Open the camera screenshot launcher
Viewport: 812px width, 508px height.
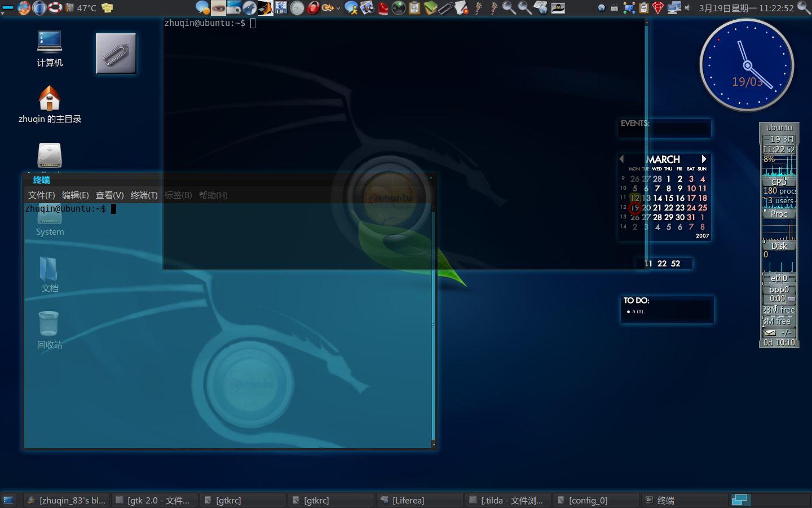(234, 8)
